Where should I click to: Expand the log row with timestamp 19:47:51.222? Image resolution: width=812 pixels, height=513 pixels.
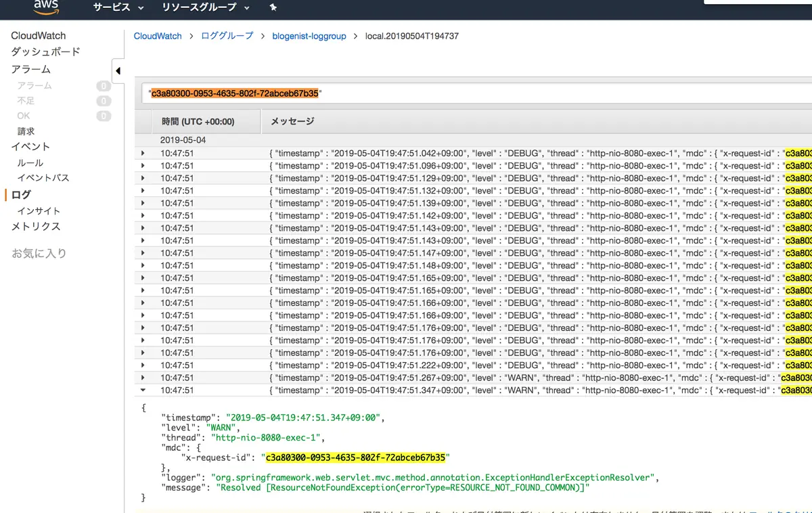(143, 365)
